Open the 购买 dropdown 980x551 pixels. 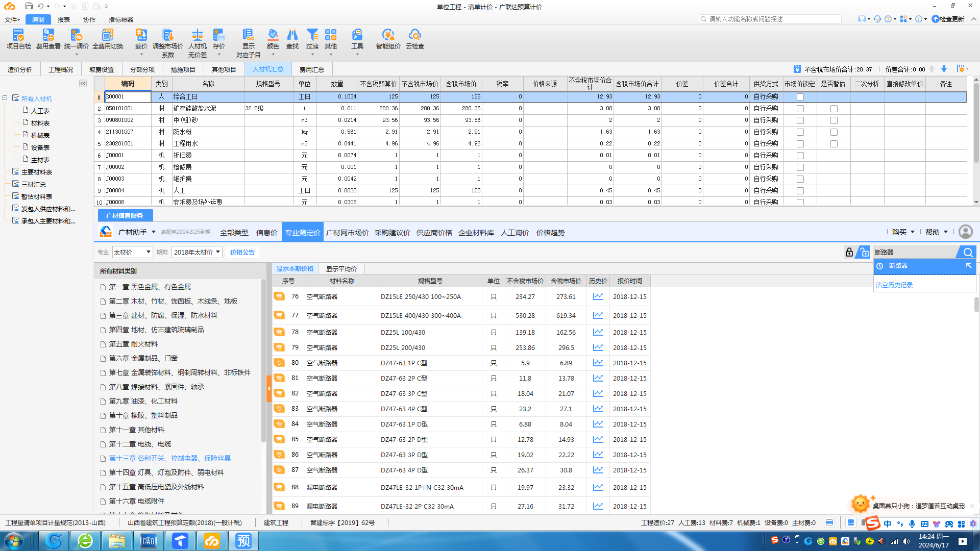(x=903, y=232)
